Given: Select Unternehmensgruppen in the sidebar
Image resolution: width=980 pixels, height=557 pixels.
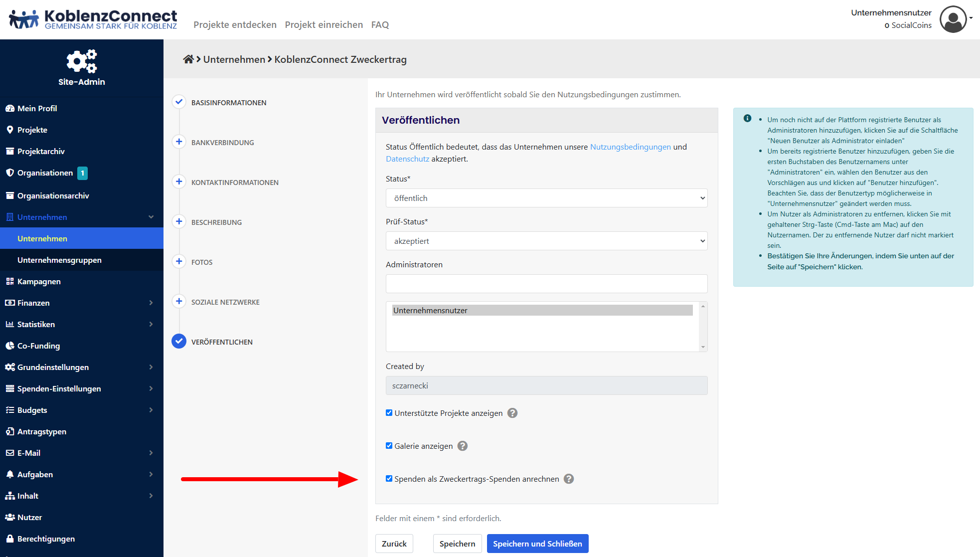Looking at the screenshot, I should click(59, 260).
